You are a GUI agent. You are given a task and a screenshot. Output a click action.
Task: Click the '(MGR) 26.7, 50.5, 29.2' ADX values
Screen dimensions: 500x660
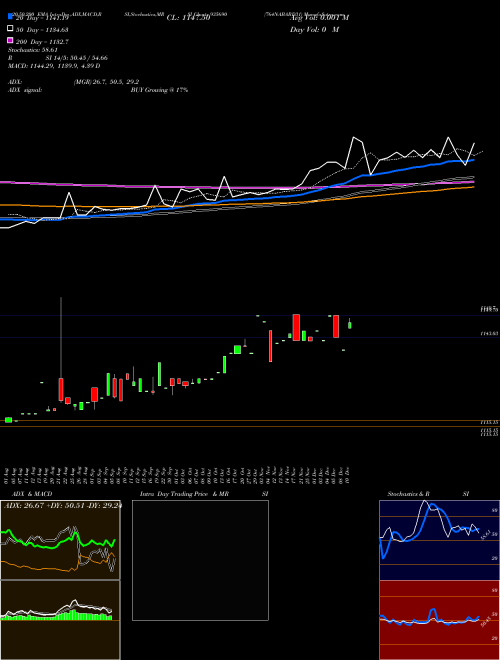click(106, 82)
